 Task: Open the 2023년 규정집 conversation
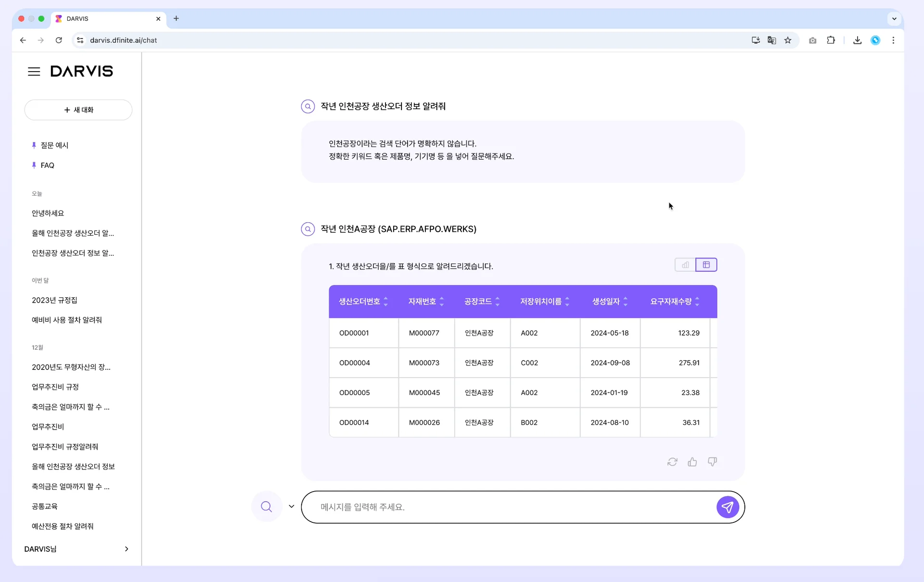[54, 300]
